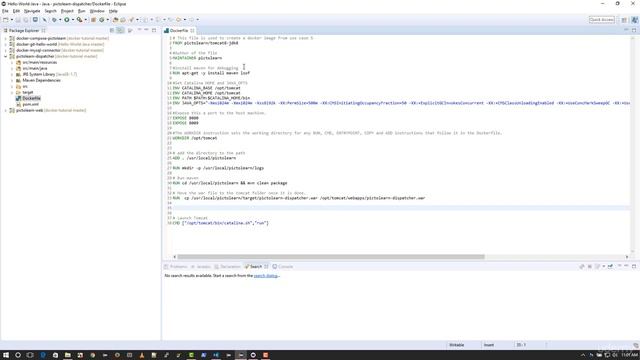
Task: Select the Java perspective icon
Action: 634,20
